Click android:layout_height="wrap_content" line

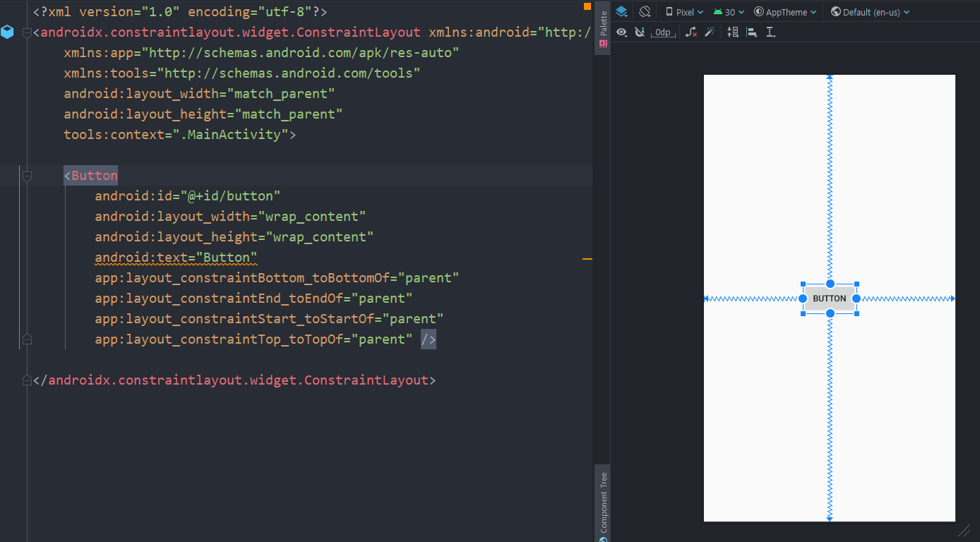234,237
